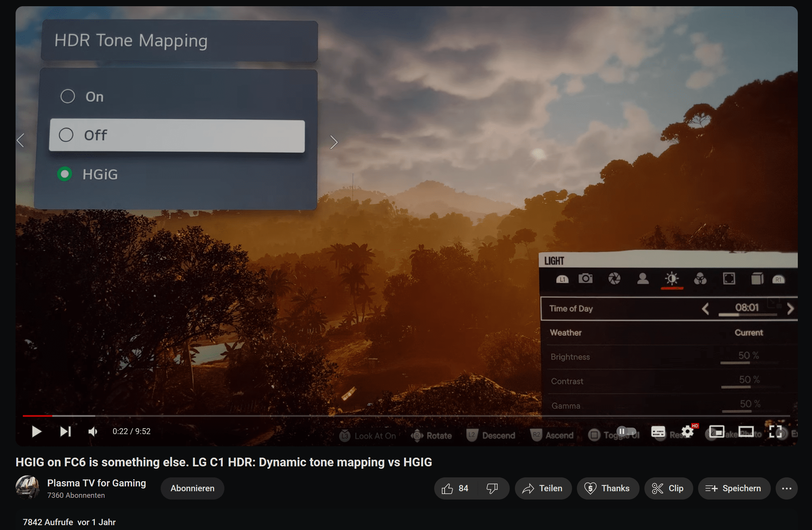Click the video title text

coord(224,462)
